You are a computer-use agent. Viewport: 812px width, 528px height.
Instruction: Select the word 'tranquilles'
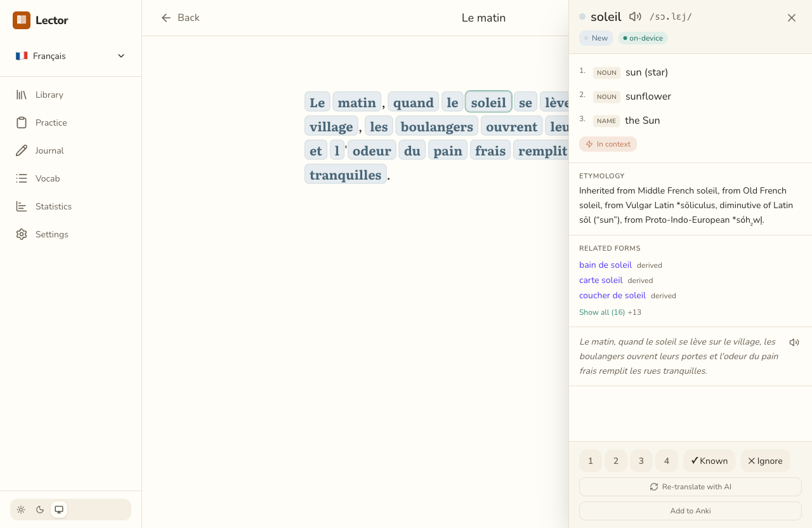(x=346, y=175)
